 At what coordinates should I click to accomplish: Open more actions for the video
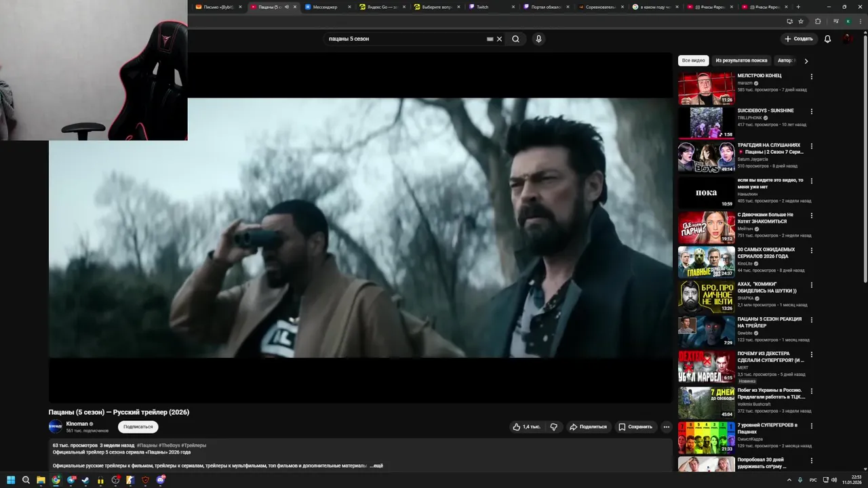[x=666, y=427]
